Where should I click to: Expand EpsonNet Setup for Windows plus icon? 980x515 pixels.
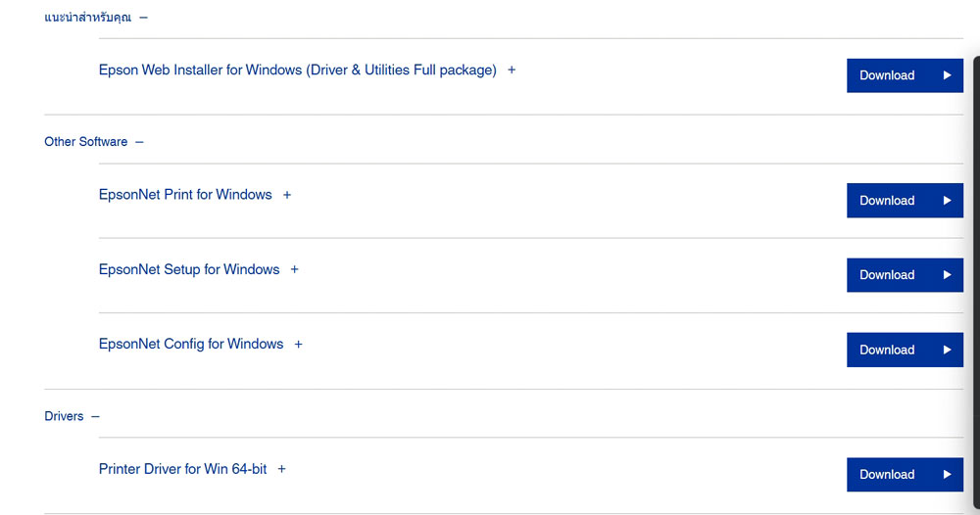click(294, 269)
